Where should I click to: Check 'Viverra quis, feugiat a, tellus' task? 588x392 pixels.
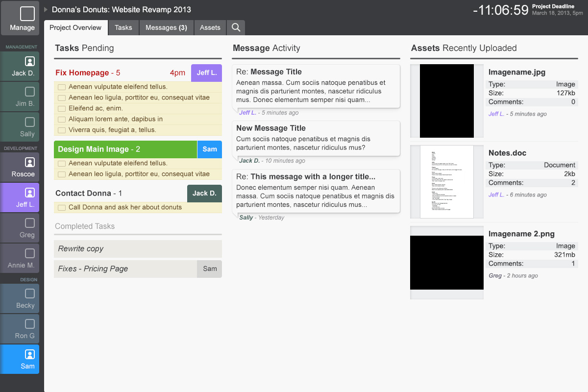(62, 130)
